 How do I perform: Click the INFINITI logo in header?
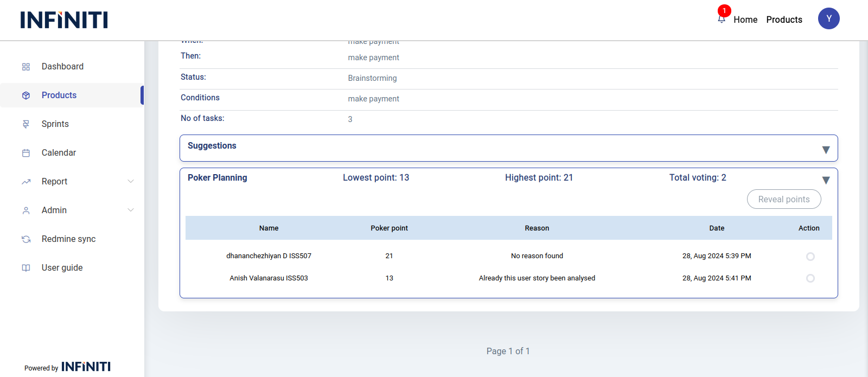(x=64, y=20)
